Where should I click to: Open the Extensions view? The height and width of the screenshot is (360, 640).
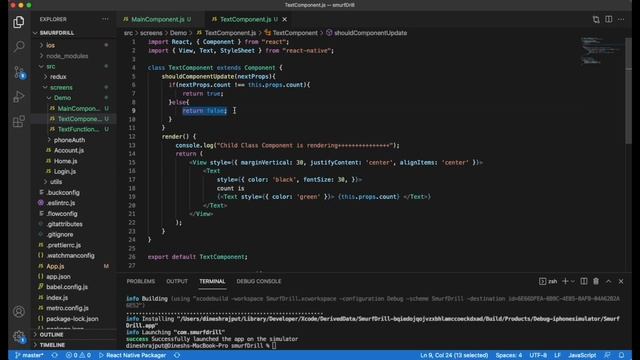(x=18, y=121)
